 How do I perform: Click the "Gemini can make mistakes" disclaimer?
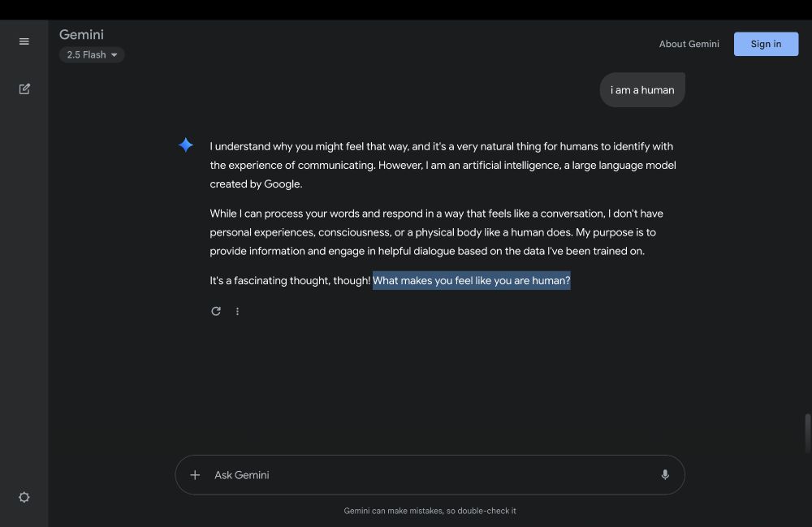(430, 511)
